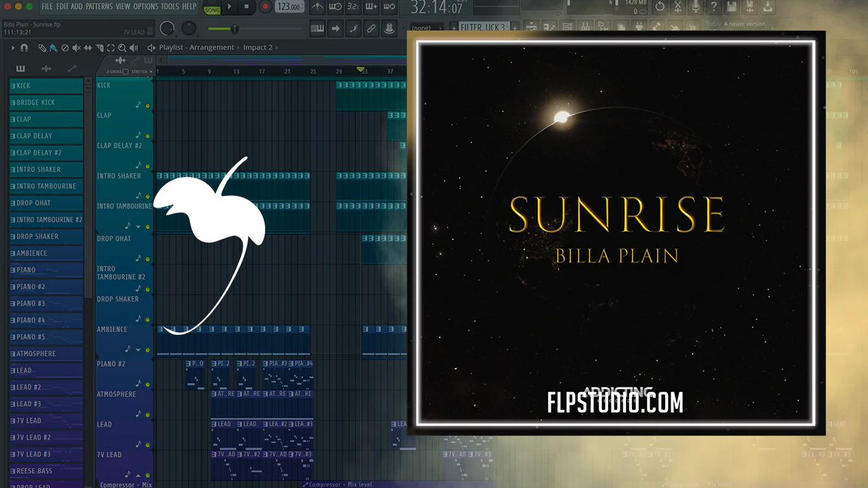
Task: Open the FILE menu
Action: (x=47, y=6)
